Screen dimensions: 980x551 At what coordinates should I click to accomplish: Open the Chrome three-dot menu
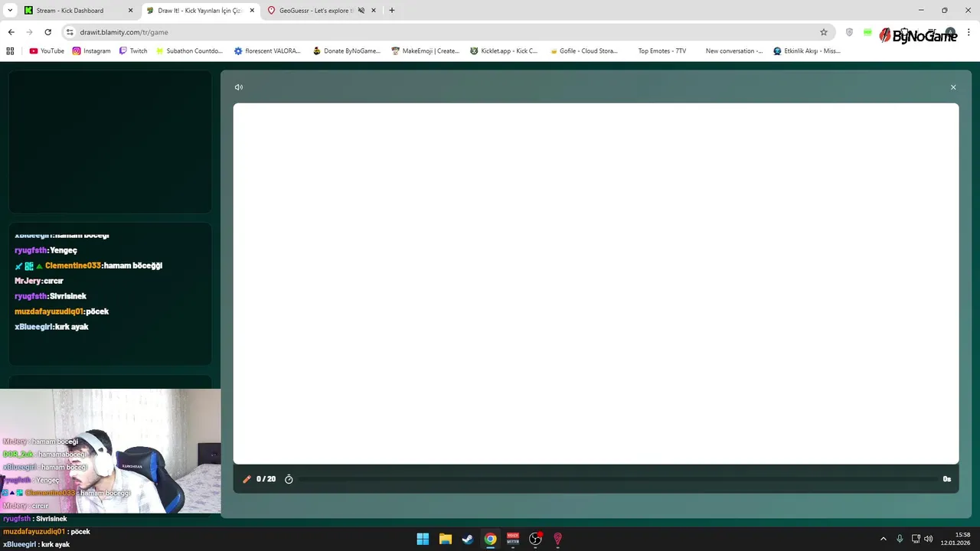pos(969,32)
